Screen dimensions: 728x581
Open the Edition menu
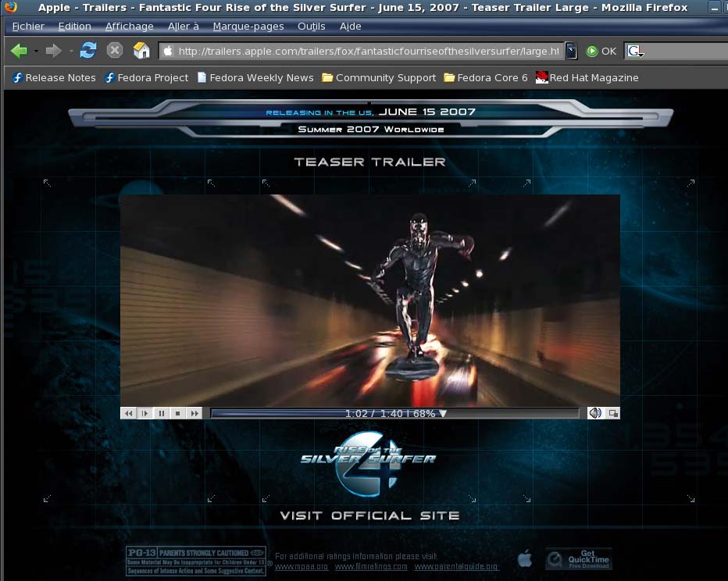point(74,27)
